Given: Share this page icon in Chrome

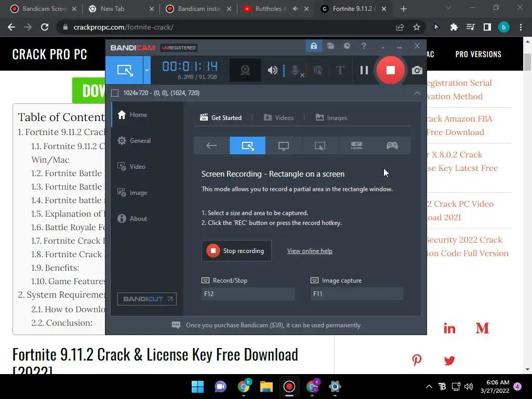Looking at the screenshot, I should pyautogui.click(x=400, y=27).
